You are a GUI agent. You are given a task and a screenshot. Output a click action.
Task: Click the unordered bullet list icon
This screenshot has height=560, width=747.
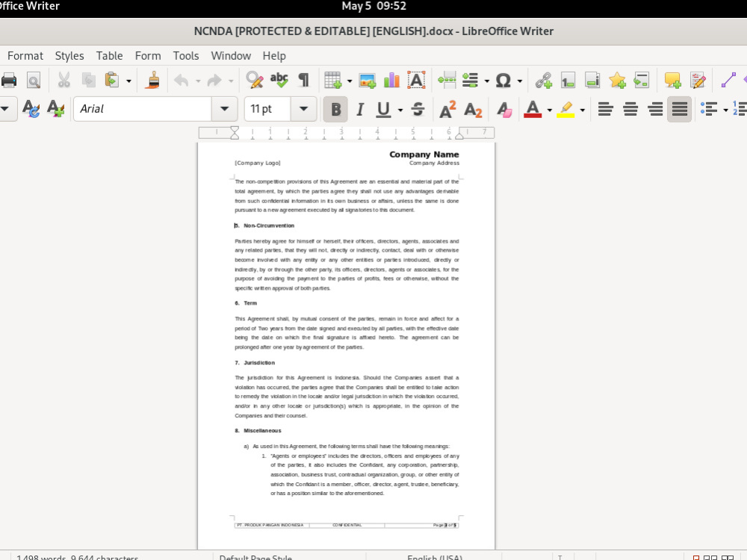click(709, 110)
